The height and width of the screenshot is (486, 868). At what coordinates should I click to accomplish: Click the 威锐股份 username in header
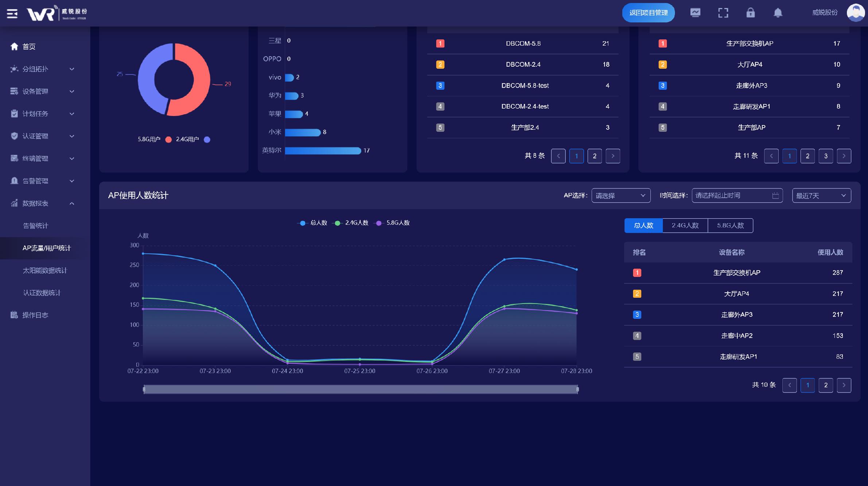pos(825,13)
